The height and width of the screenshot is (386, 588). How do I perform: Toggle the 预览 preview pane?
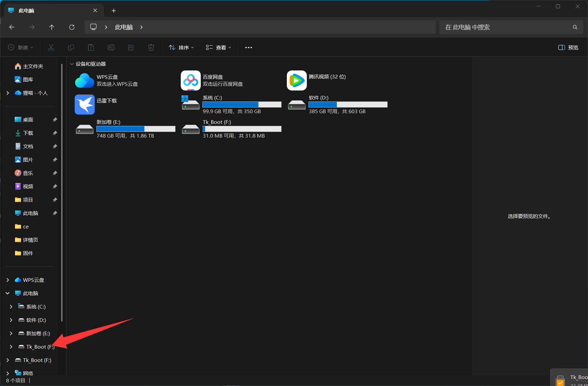[x=568, y=47]
